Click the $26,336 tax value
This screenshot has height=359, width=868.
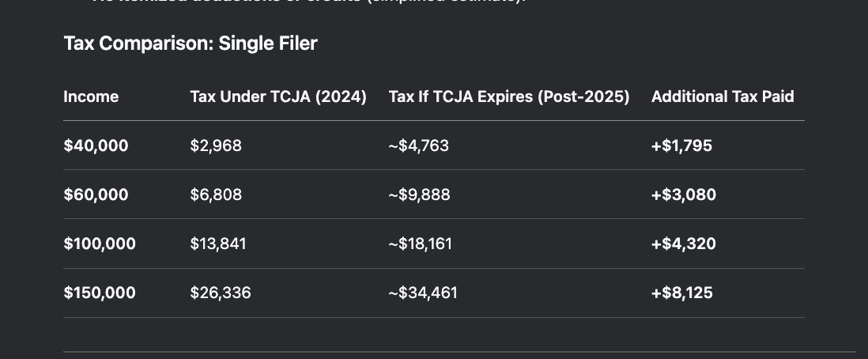click(221, 293)
